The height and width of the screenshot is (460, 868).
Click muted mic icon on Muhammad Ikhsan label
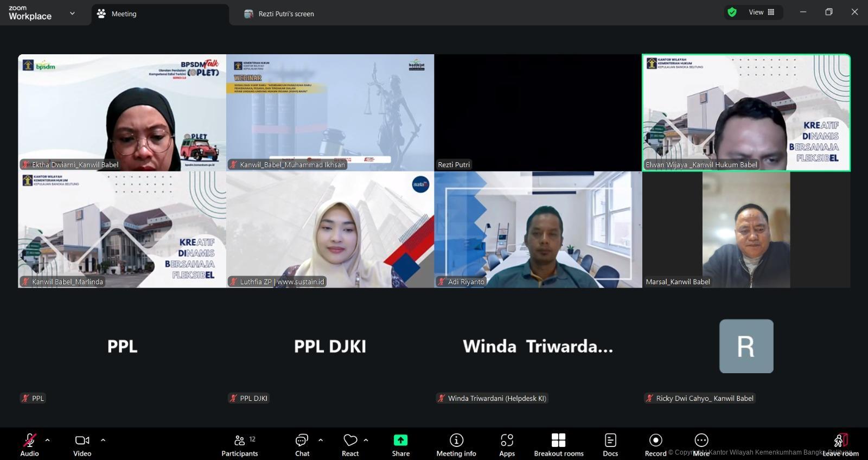point(233,164)
